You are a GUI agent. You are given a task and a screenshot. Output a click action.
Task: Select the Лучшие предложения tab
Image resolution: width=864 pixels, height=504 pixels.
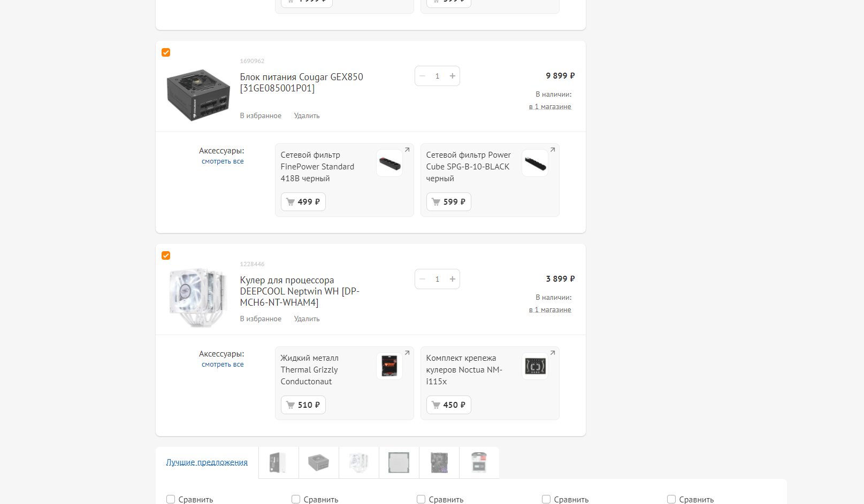coord(207,462)
